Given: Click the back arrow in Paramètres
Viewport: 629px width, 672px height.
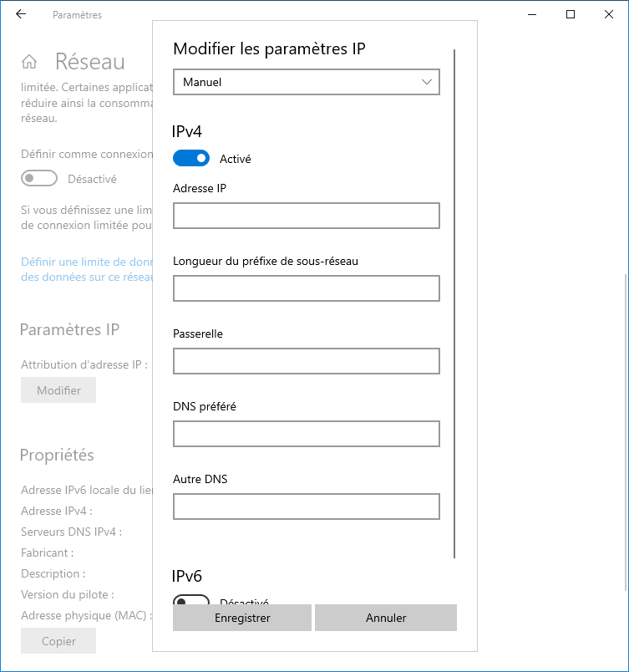Looking at the screenshot, I should [x=21, y=14].
